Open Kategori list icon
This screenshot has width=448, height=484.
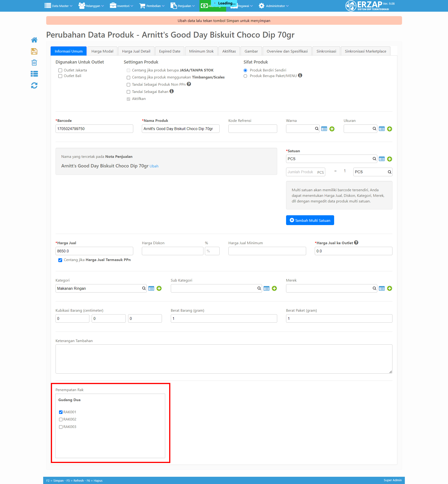(x=151, y=288)
